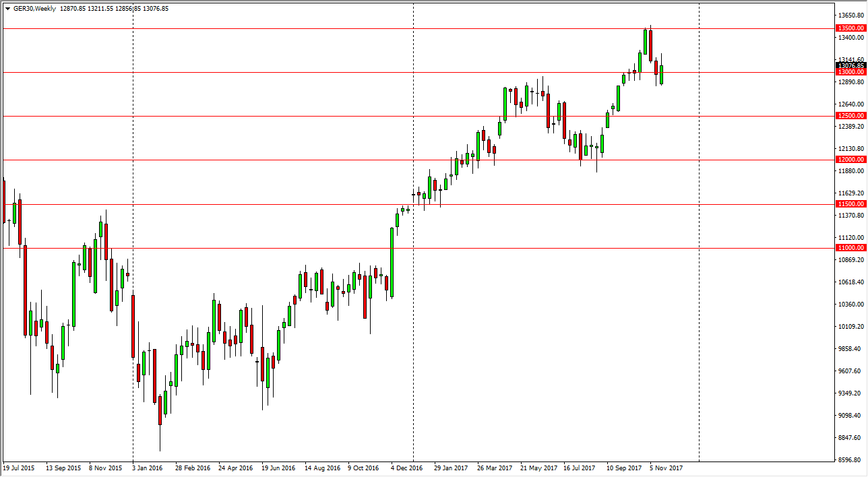868x477 pixels.
Task: Click the 29 Jan 2017 date label
Action: [x=451, y=467]
